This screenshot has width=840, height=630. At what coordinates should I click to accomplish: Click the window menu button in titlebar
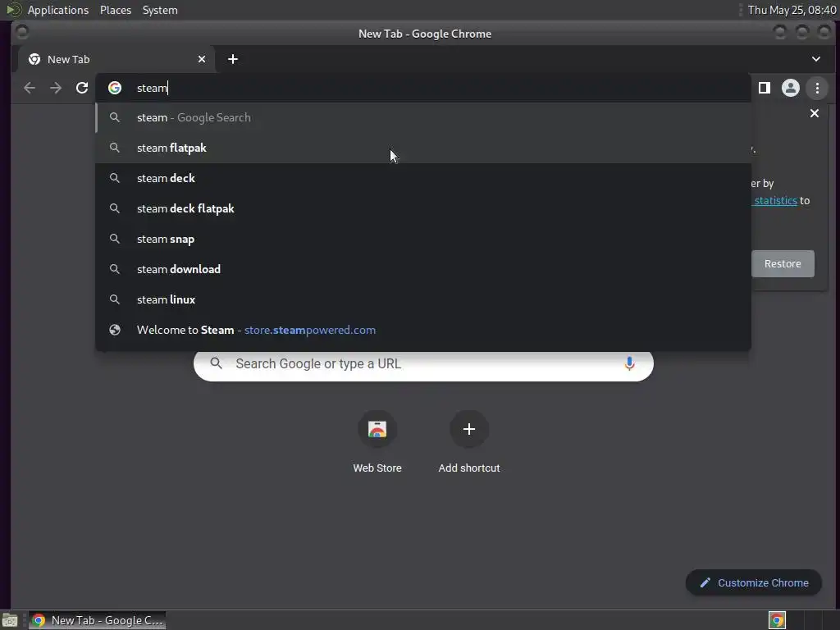click(22, 32)
